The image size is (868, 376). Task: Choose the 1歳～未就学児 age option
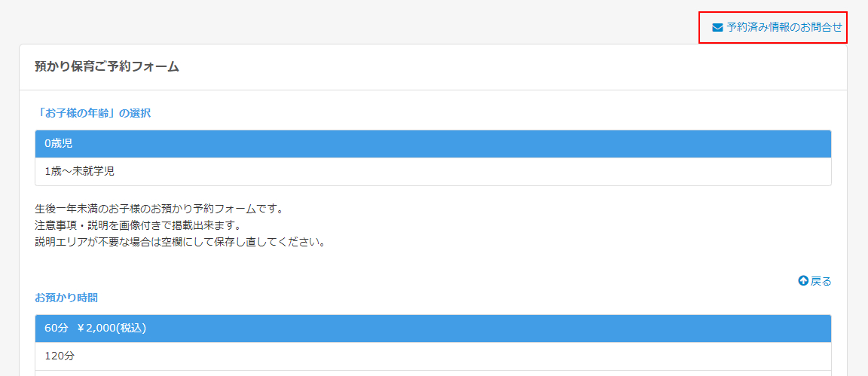click(79, 171)
